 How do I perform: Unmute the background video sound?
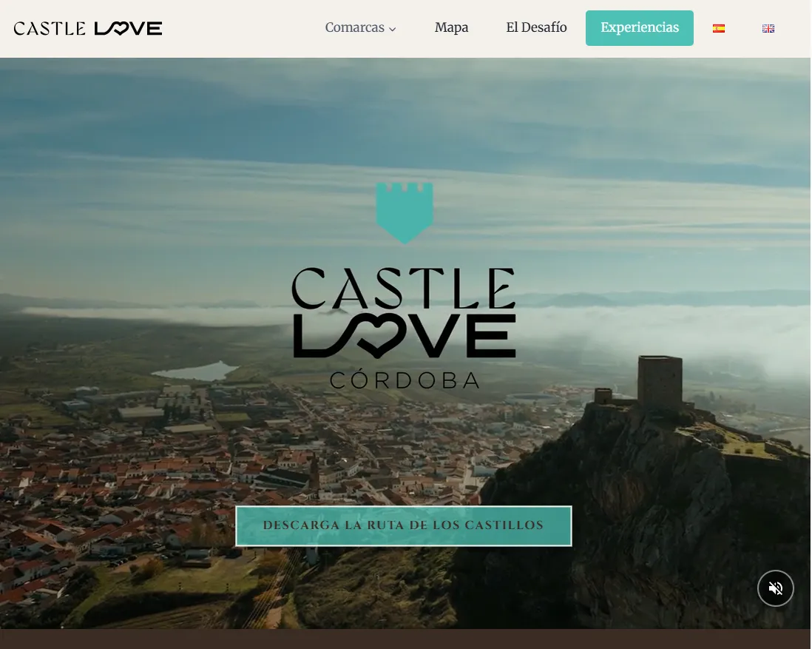click(775, 588)
